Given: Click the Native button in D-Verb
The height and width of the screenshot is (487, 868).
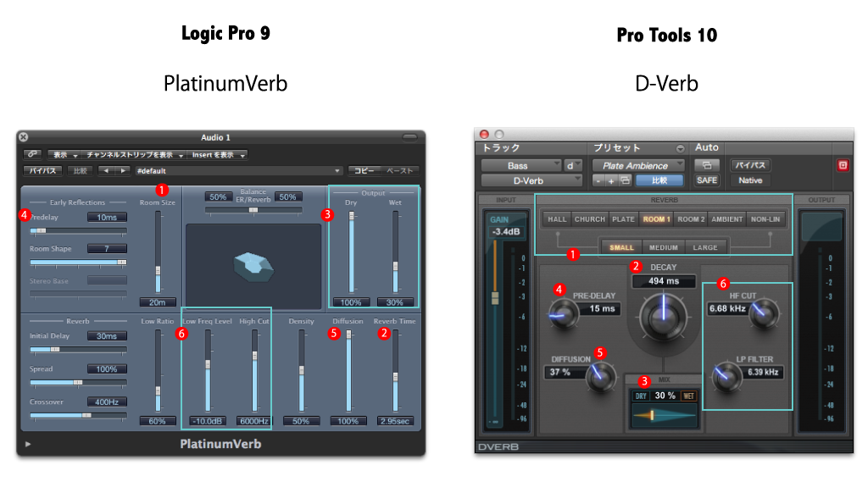Looking at the screenshot, I should click(750, 180).
